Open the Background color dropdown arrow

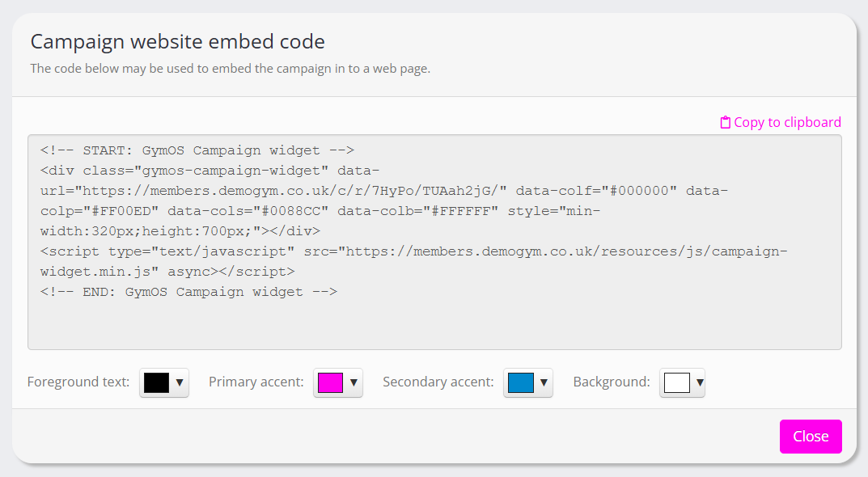click(x=700, y=382)
